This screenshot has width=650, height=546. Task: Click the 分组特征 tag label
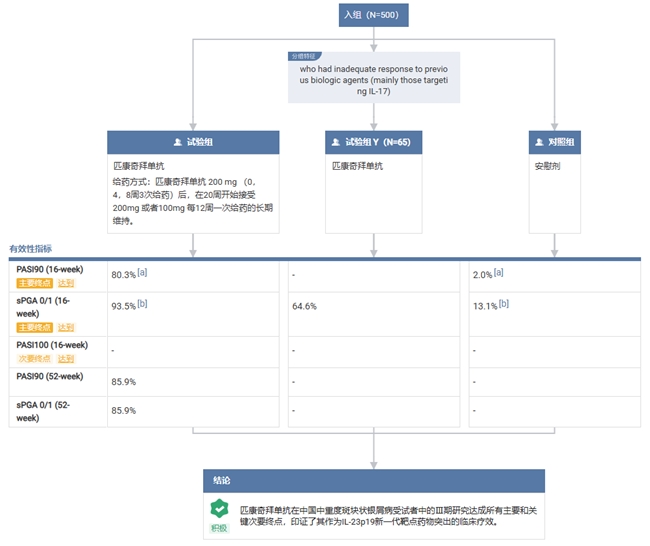[x=302, y=57]
